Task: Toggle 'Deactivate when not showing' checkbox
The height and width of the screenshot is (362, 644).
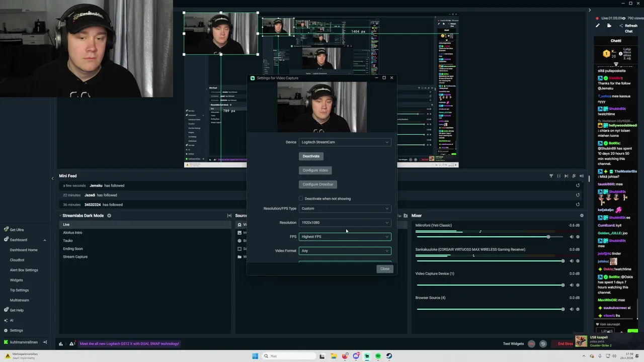Action: point(301,199)
